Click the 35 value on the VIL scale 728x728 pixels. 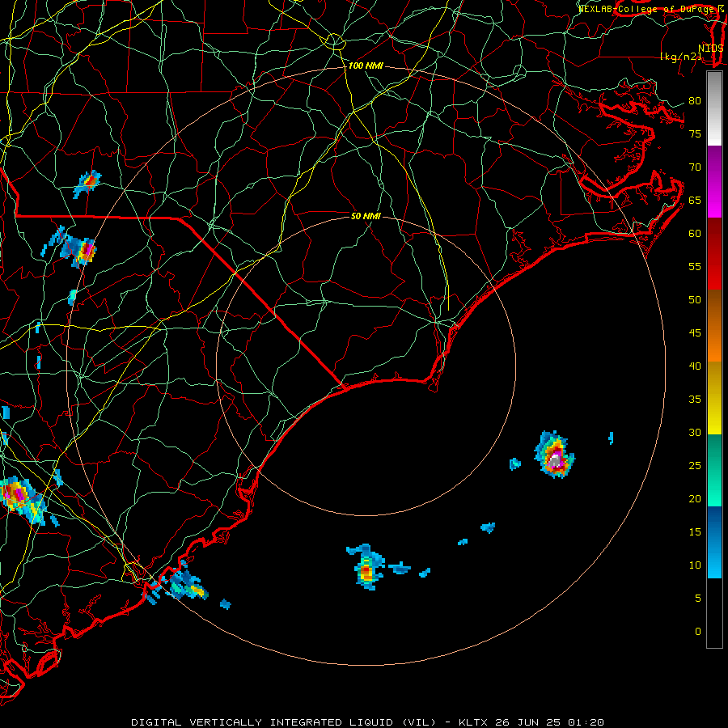coord(695,400)
